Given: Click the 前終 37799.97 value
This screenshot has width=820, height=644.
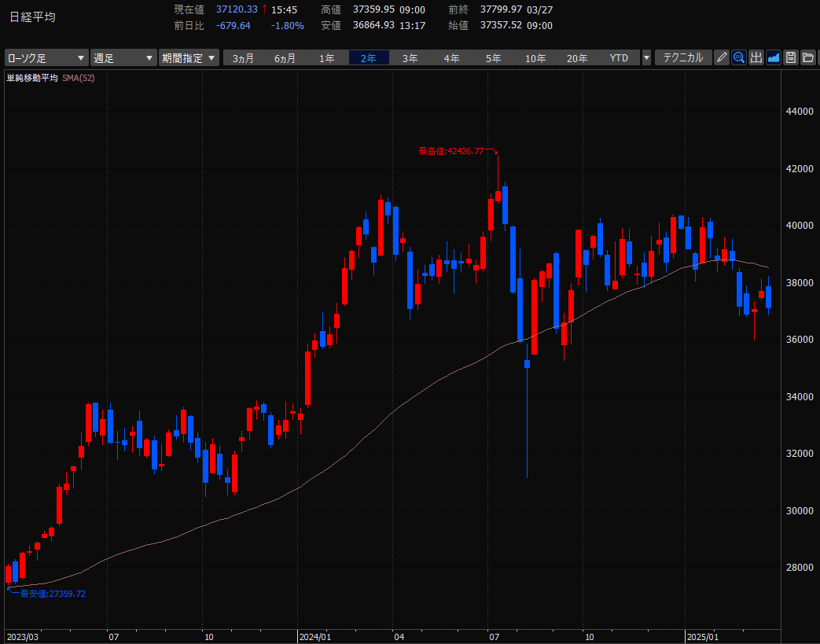Looking at the screenshot, I should (x=501, y=9).
